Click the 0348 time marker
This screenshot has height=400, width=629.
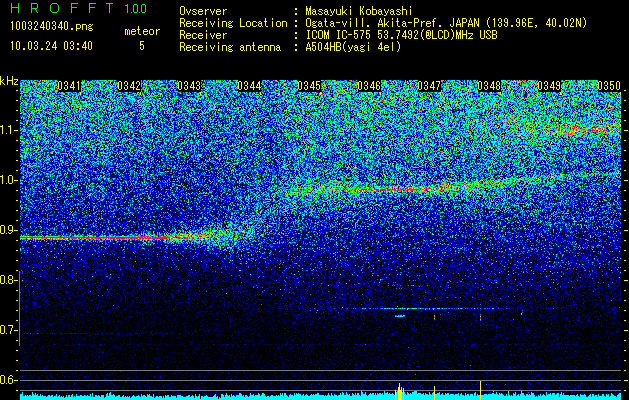tap(489, 86)
